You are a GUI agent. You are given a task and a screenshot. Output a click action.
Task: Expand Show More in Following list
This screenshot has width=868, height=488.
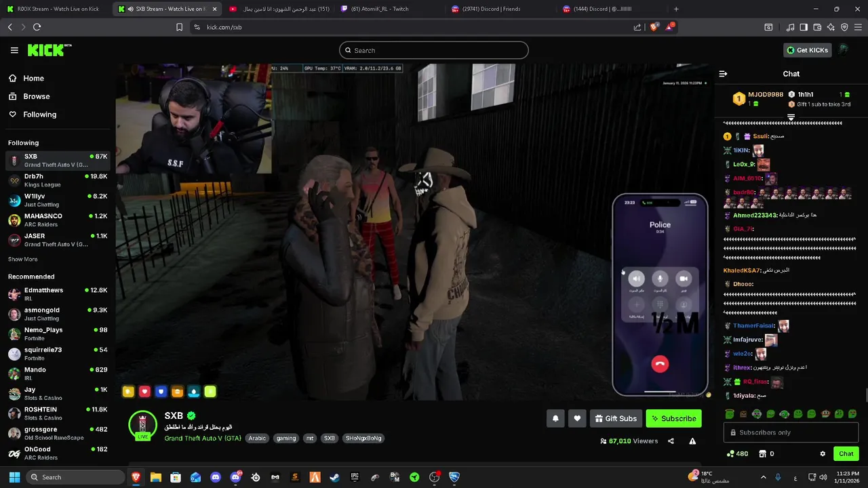(x=22, y=260)
